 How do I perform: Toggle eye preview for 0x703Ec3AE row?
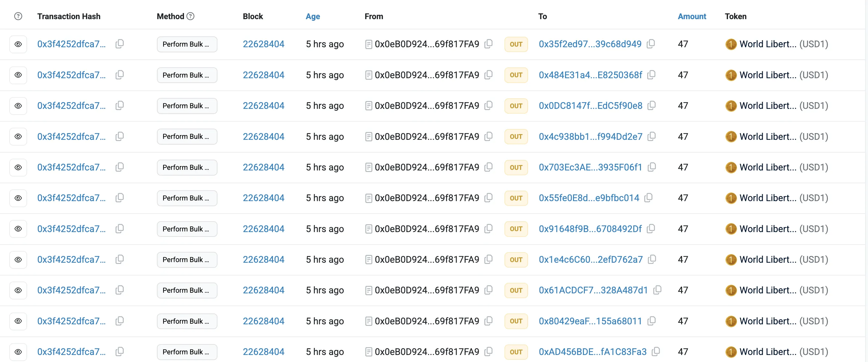click(18, 167)
